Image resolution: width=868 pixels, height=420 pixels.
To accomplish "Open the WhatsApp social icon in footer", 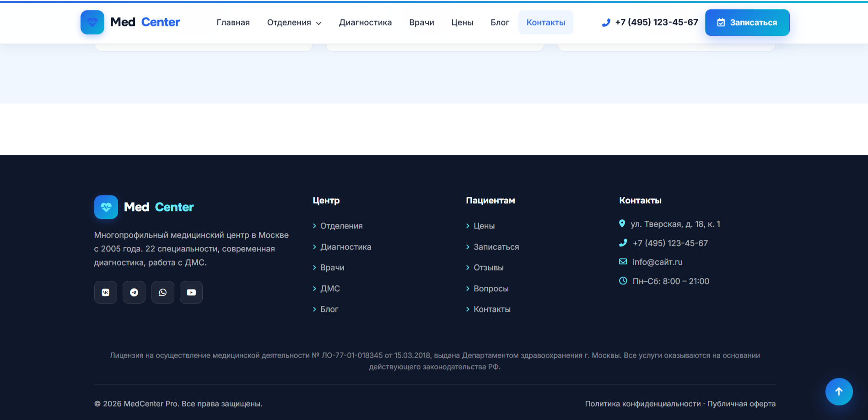I will pos(163,292).
